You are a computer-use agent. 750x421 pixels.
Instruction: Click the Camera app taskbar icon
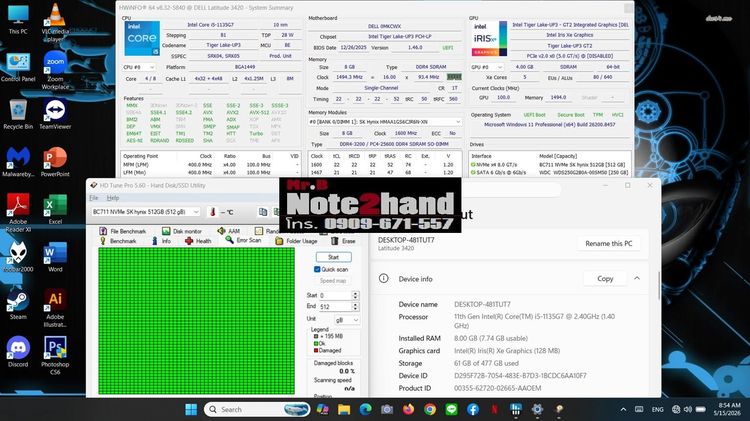point(387,410)
